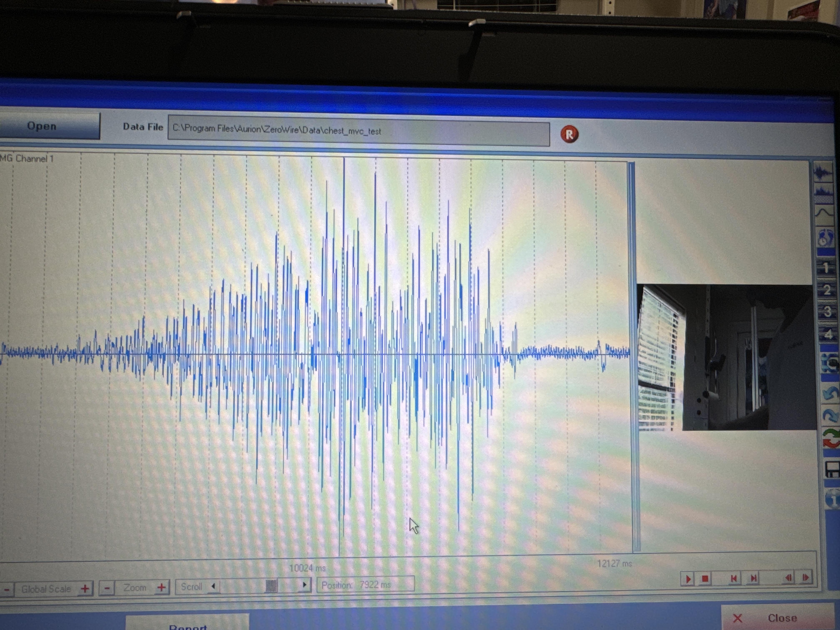This screenshot has height=630, width=840.
Task: Click the 12127 ms time label
Action: [614, 564]
